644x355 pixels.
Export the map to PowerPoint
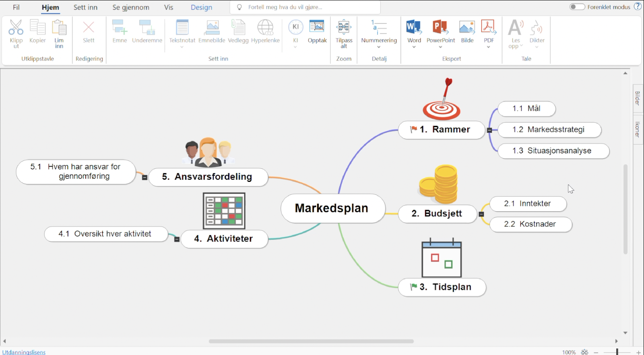440,28
